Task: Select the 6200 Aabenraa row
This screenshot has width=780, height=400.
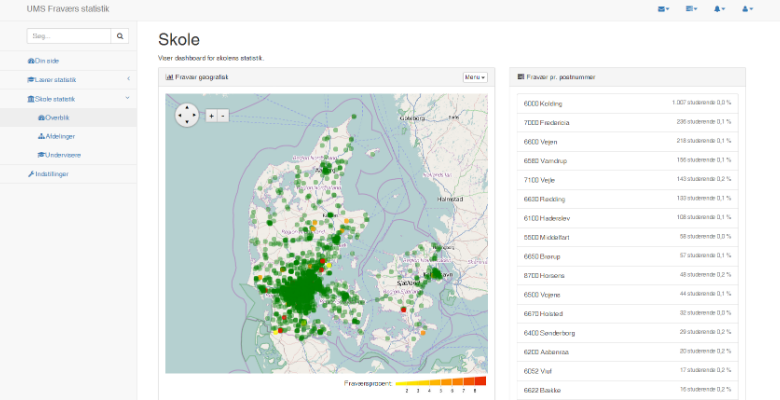Action: (x=627, y=352)
